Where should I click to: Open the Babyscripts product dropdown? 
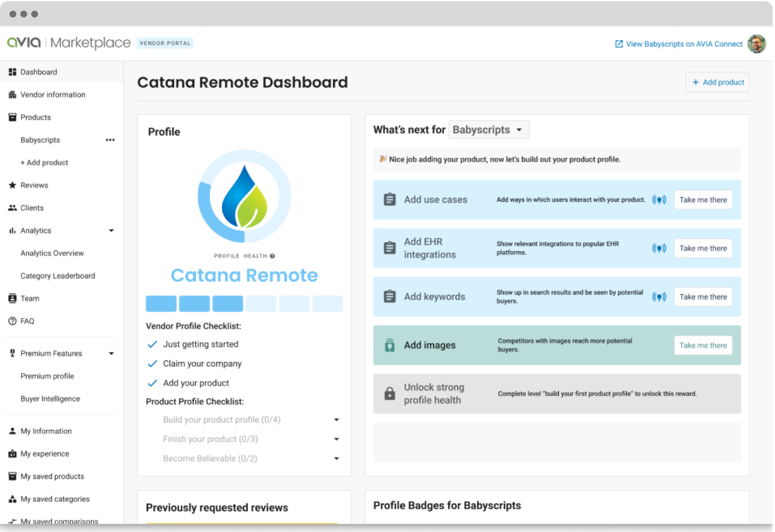point(488,130)
